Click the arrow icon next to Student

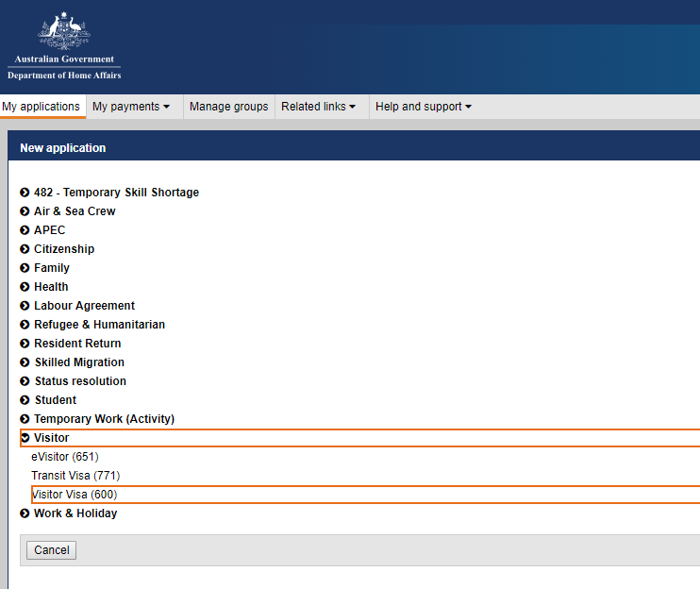[x=25, y=400]
